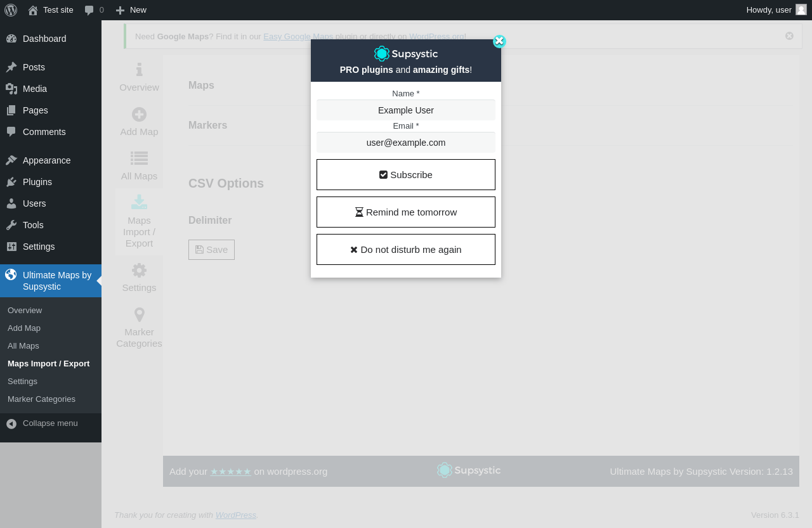This screenshot has height=528, width=812.
Task: Click the Users person icon
Action: (11, 203)
